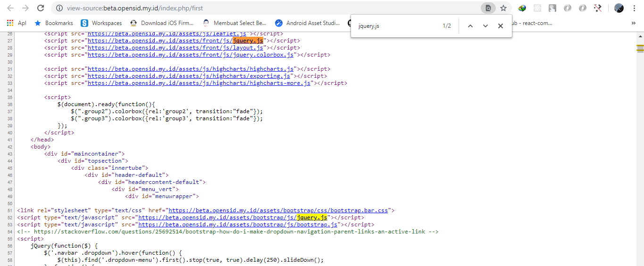Screen dimensions: 644x266
Task: Click the find-in-page icon in address bar
Action: (488, 8)
